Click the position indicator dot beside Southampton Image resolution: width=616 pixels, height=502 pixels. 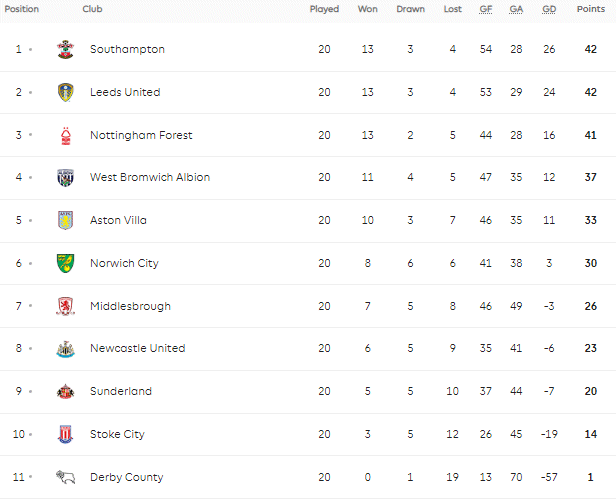point(30,49)
